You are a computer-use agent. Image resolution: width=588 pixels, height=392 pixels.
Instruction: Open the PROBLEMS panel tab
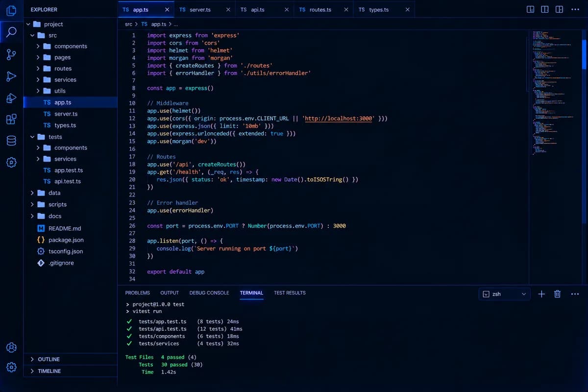(138, 293)
